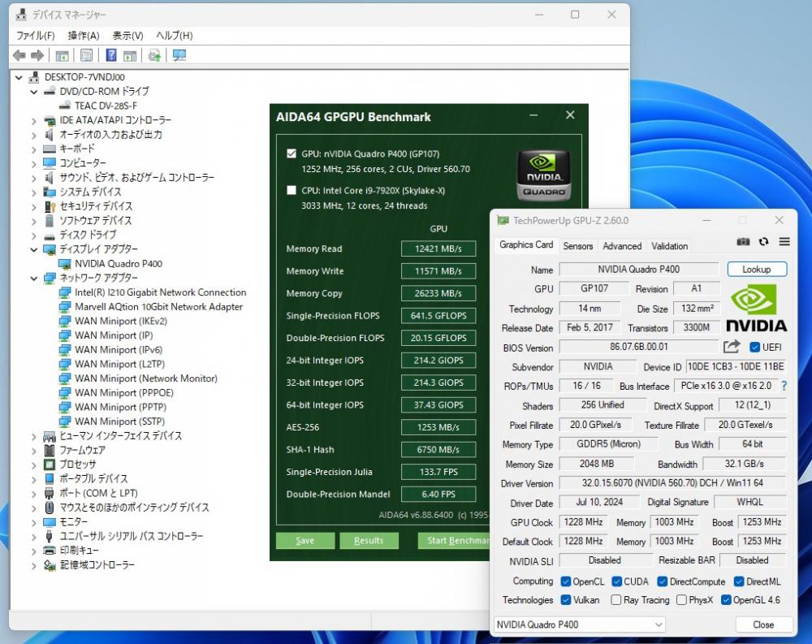Screen dimensions: 812x644
Task: Expand the 記憶域コントローラー node
Action: (33, 565)
